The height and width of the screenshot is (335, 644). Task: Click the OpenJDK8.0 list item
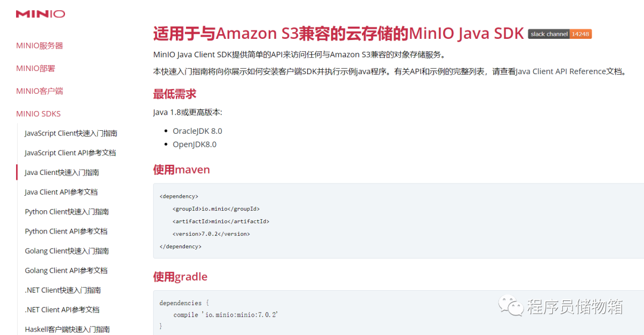click(x=194, y=145)
